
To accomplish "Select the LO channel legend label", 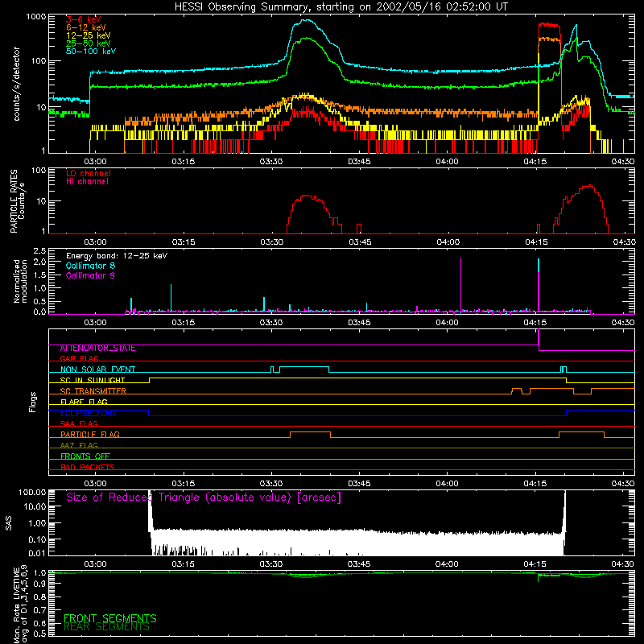I will [89, 173].
